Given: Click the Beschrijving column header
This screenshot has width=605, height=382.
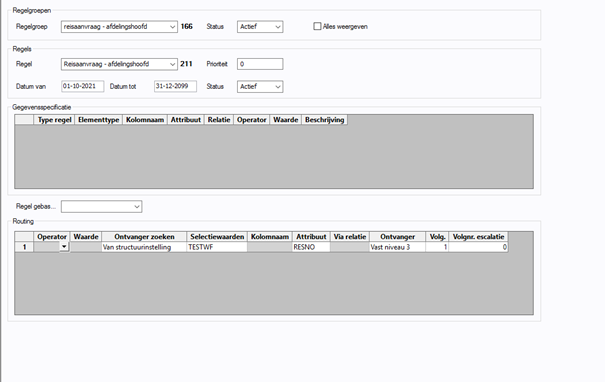Looking at the screenshot, I should (324, 120).
